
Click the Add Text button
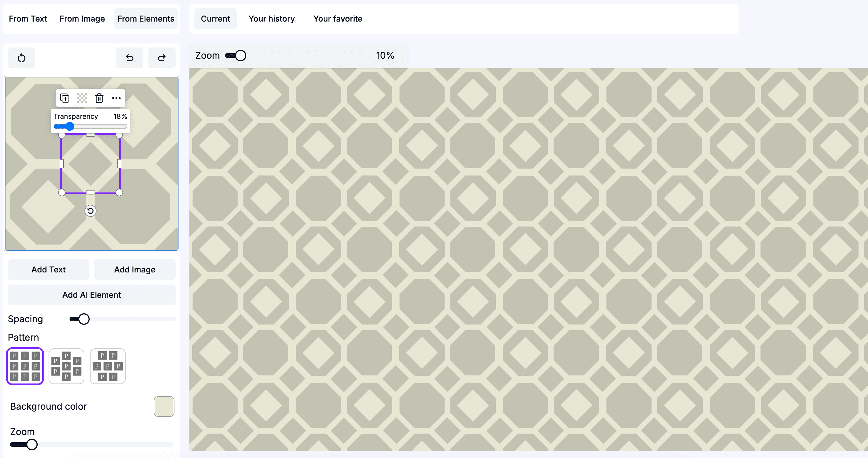[48, 270]
